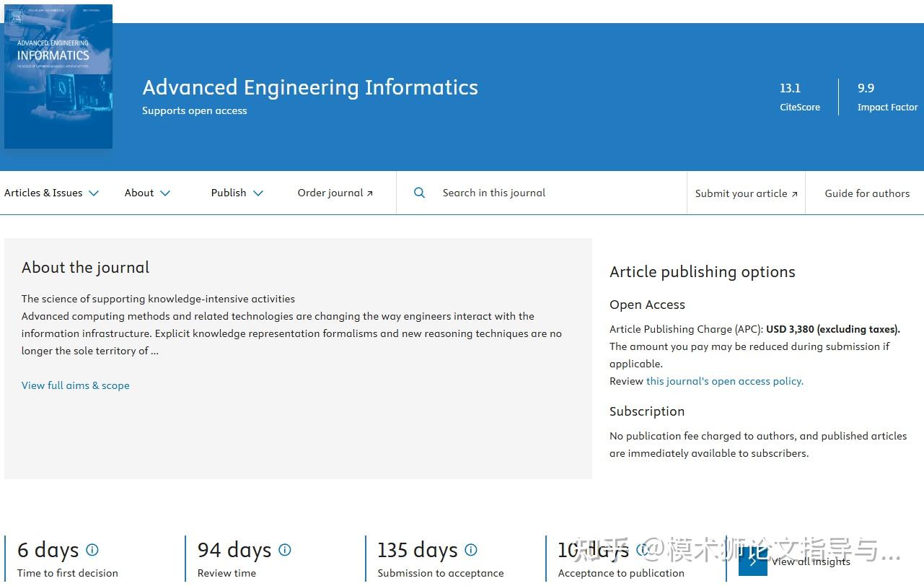Click info icon beside 6 days
The height and width of the screenshot is (586, 924).
(92, 550)
